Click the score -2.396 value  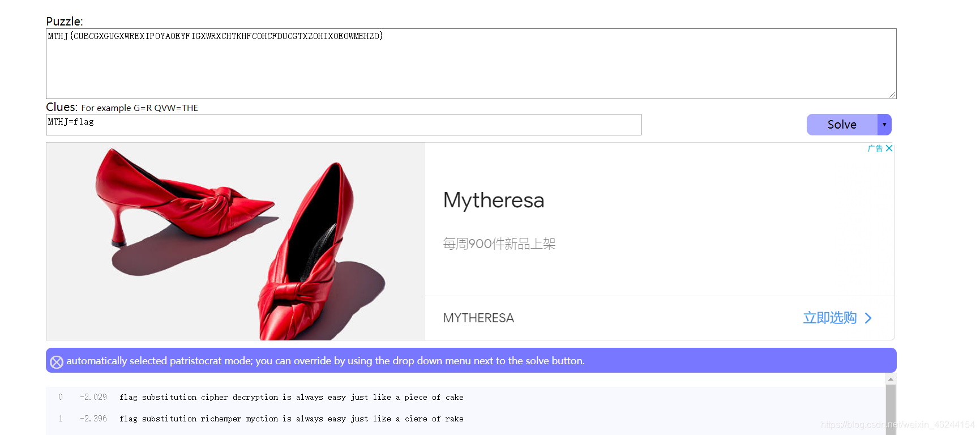93,419
